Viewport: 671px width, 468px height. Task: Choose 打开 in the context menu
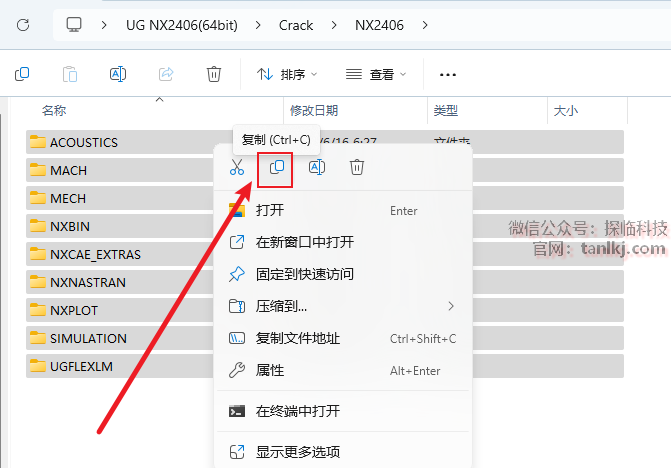[343, 210]
